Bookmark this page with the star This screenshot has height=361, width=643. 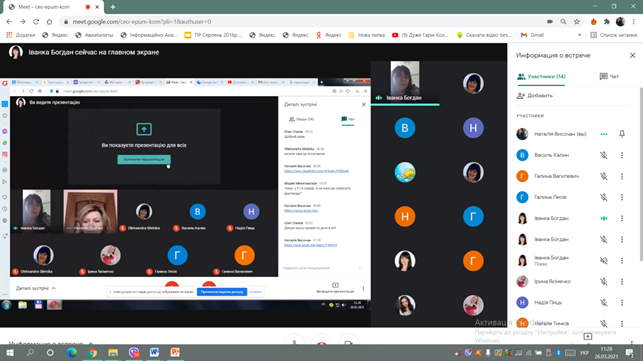coord(577,22)
